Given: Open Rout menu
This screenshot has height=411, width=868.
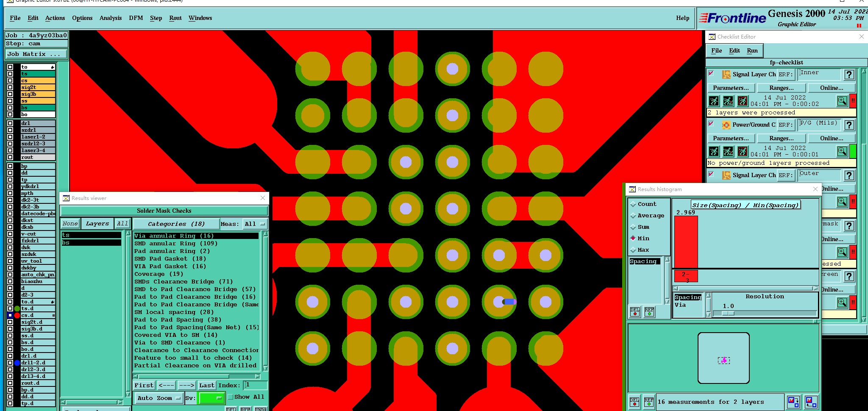Looking at the screenshot, I should click(x=175, y=18).
